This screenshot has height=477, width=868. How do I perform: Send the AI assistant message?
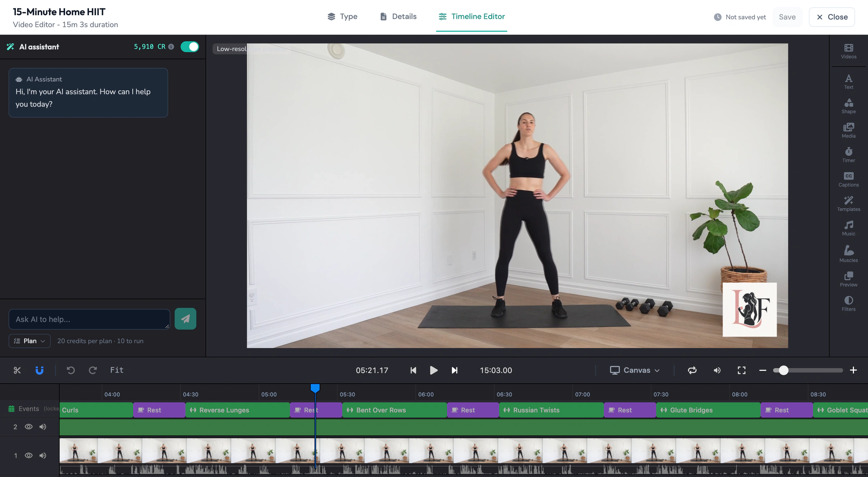tap(186, 319)
